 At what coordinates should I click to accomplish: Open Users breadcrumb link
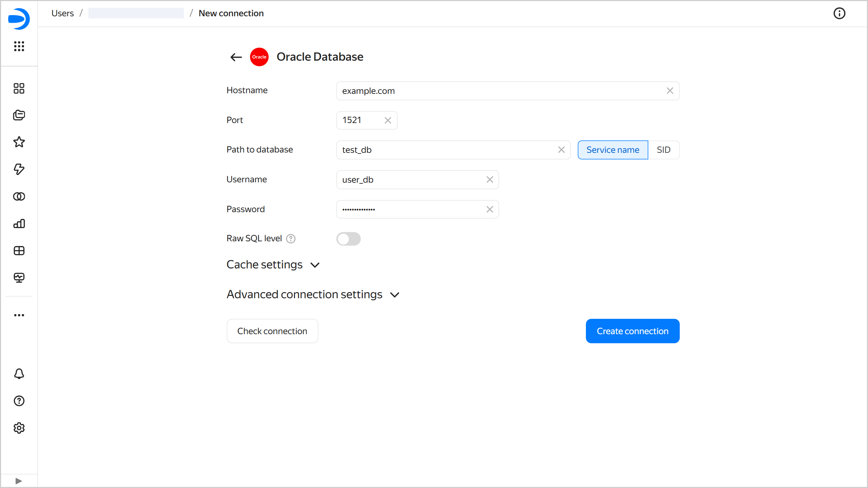(x=62, y=13)
